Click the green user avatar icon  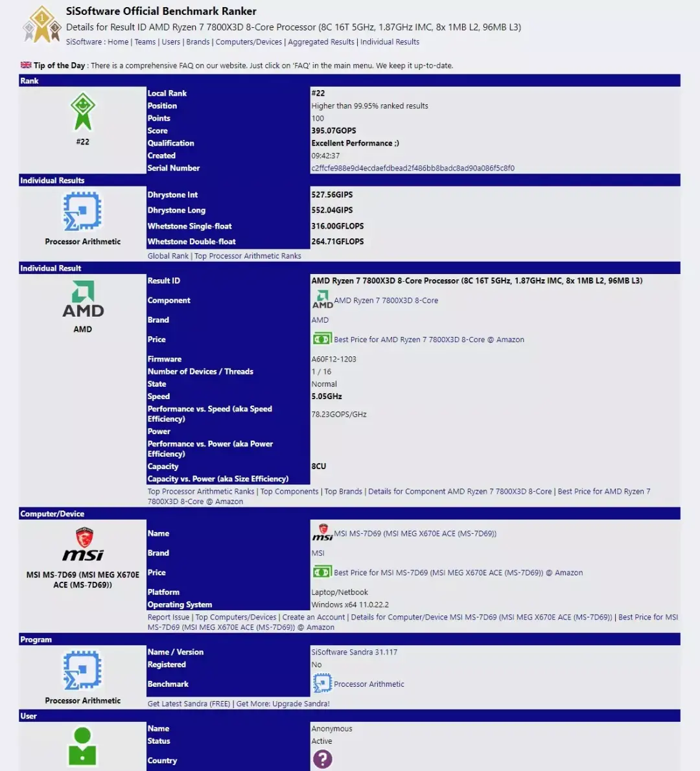tap(82, 746)
